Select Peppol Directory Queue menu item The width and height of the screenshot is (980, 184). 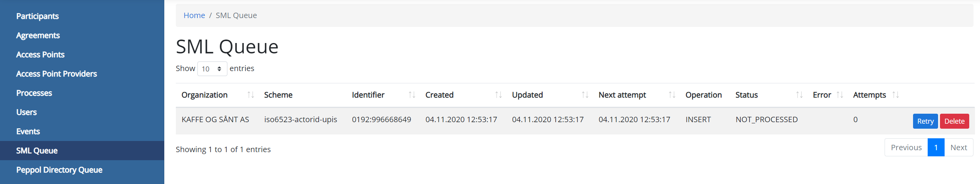pyautogui.click(x=59, y=170)
